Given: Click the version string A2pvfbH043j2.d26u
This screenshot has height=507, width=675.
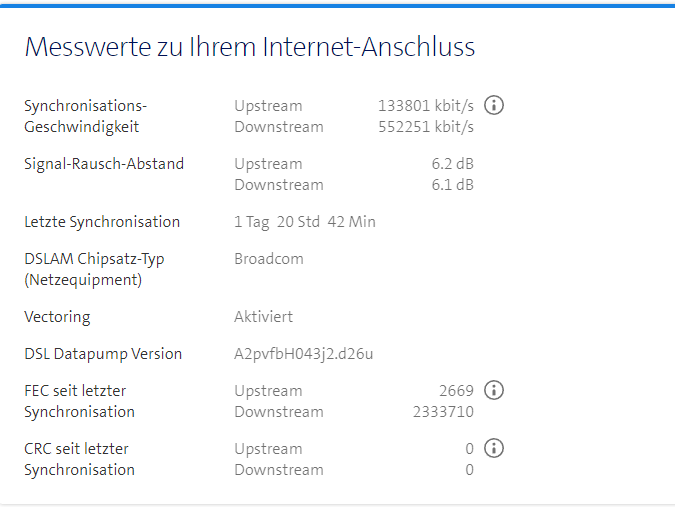Looking at the screenshot, I should (x=304, y=354).
